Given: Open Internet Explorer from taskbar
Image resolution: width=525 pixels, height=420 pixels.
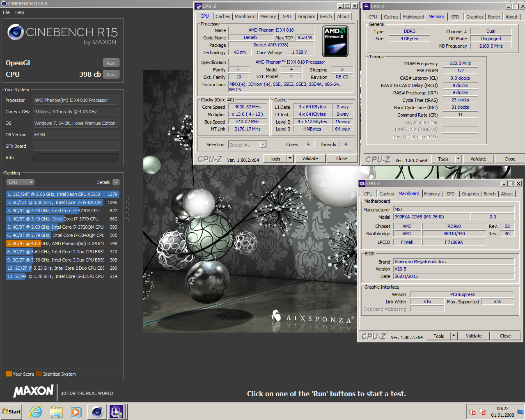Looking at the screenshot, I should [36, 411].
